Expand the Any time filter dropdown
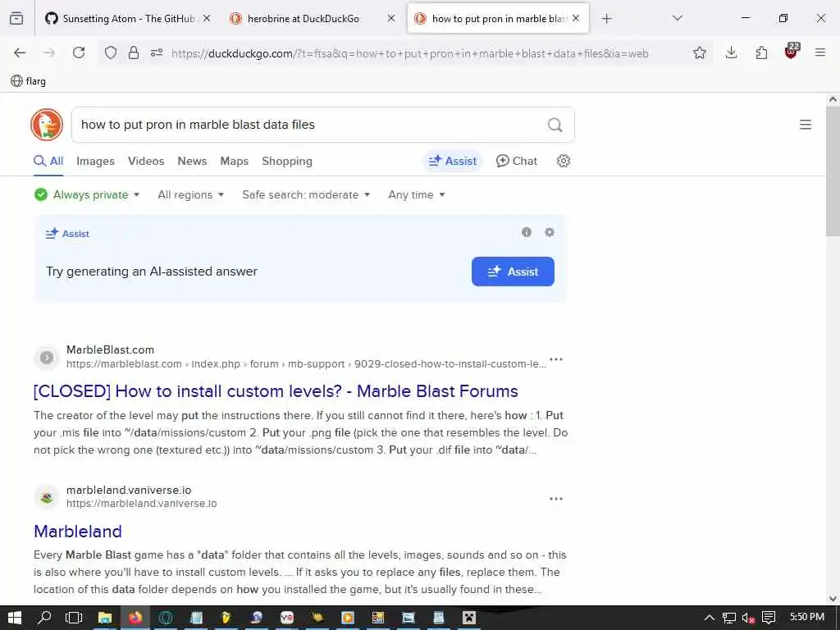 (x=416, y=194)
